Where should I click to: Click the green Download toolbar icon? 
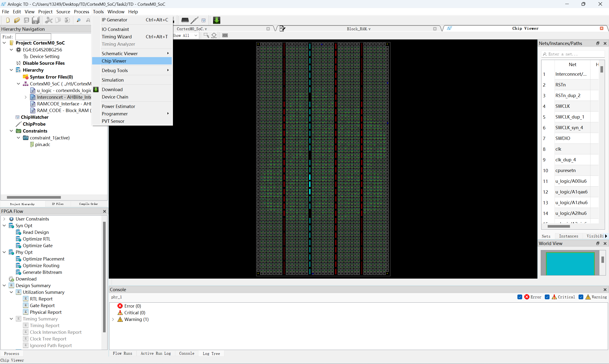216,20
